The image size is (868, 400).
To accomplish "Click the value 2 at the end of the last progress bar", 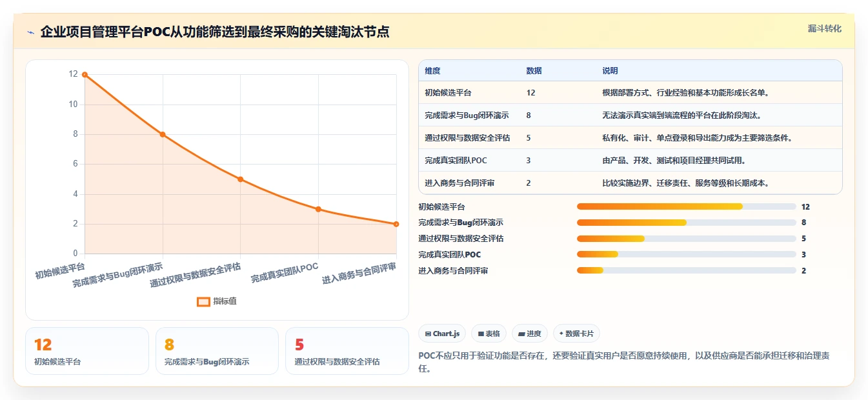I will click(x=803, y=271).
